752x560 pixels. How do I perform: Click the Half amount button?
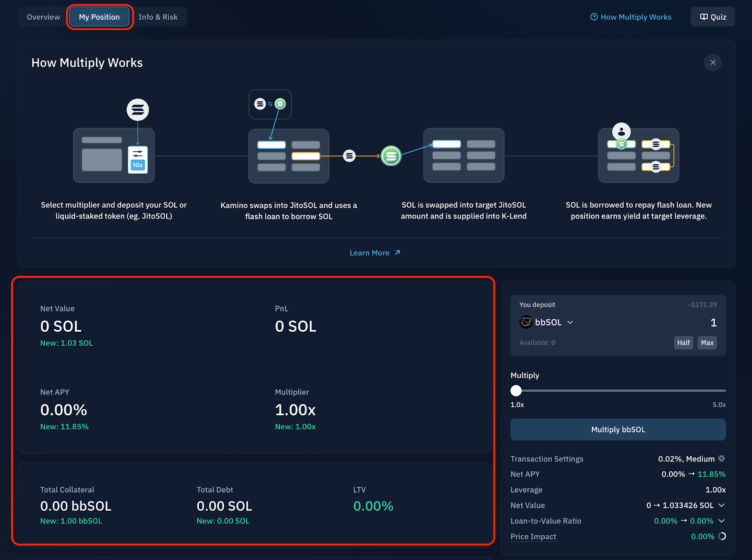(683, 342)
